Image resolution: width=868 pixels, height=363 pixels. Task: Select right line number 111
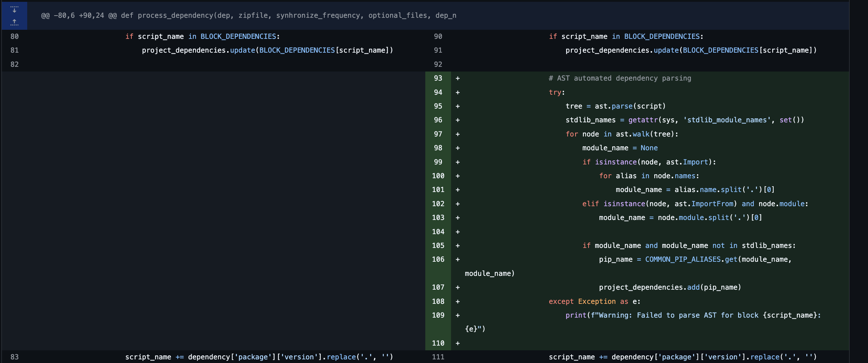pos(438,357)
